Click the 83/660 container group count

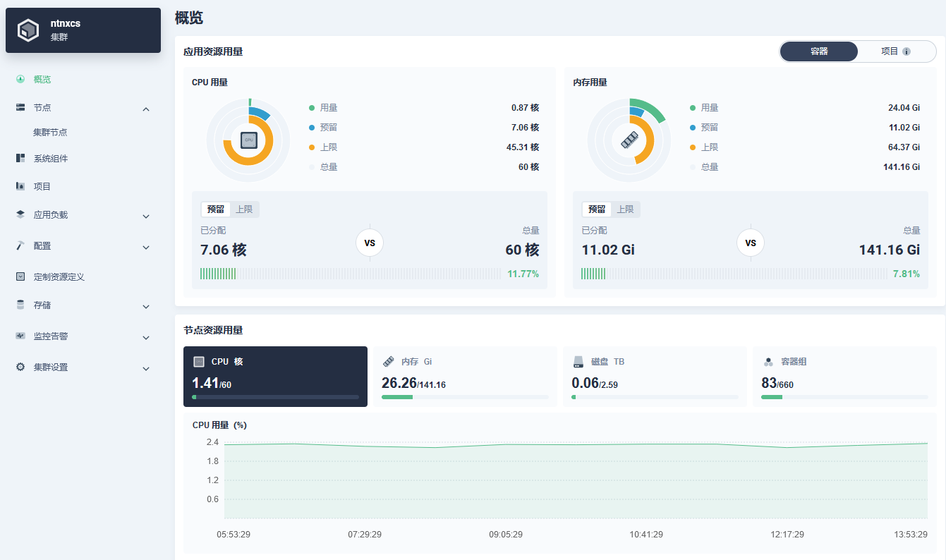777,384
